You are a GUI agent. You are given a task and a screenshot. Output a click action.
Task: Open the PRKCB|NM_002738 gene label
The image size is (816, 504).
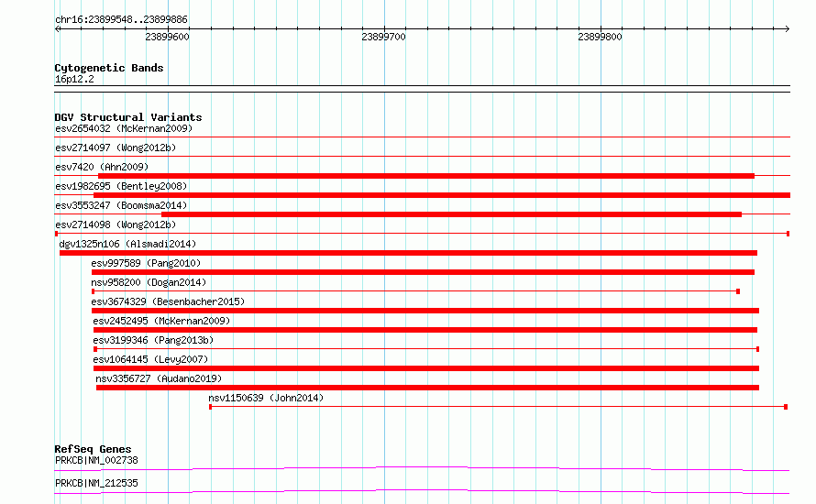tap(96, 460)
